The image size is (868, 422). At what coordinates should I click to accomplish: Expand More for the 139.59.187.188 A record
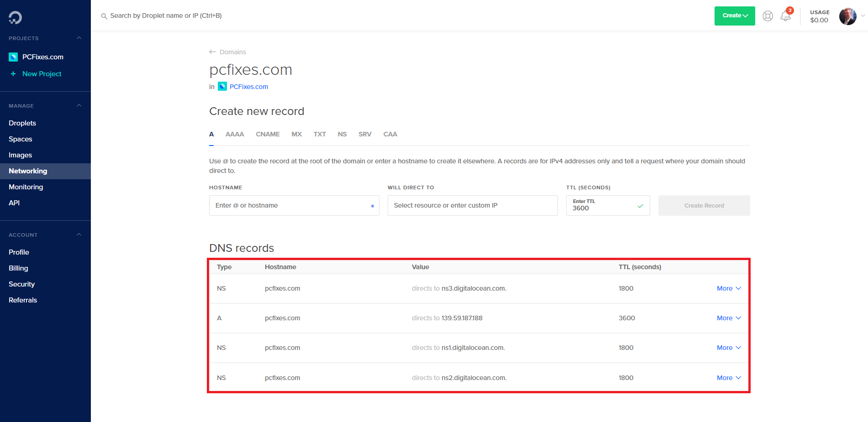pos(729,318)
